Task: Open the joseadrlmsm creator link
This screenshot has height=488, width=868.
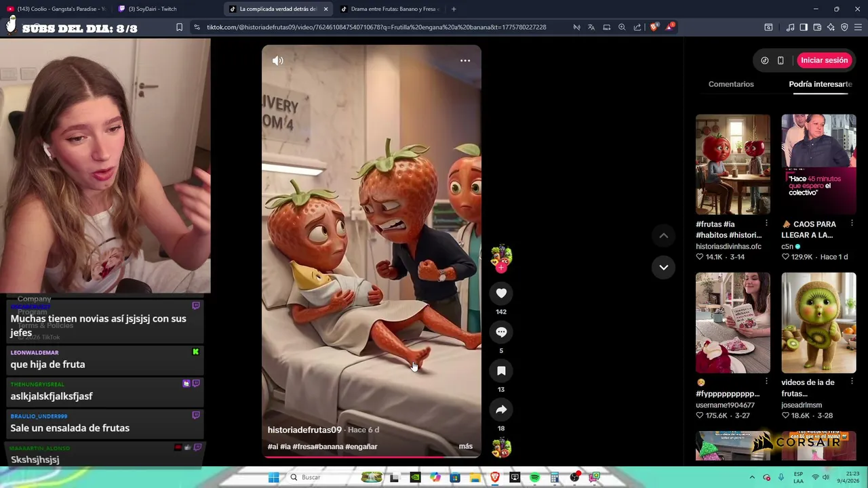Action: click(x=802, y=405)
